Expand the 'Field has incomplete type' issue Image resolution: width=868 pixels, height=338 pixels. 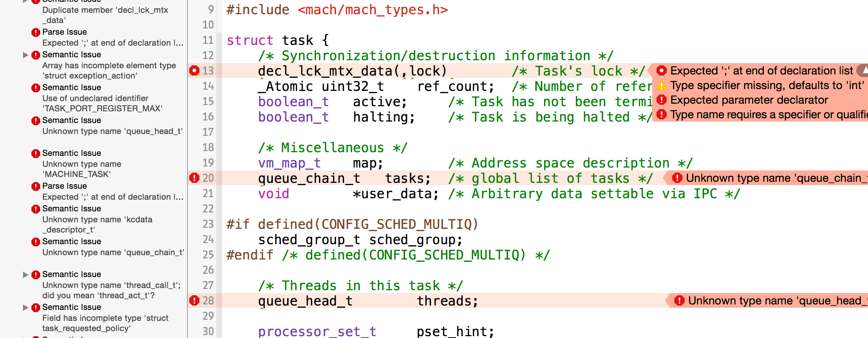(x=25, y=307)
